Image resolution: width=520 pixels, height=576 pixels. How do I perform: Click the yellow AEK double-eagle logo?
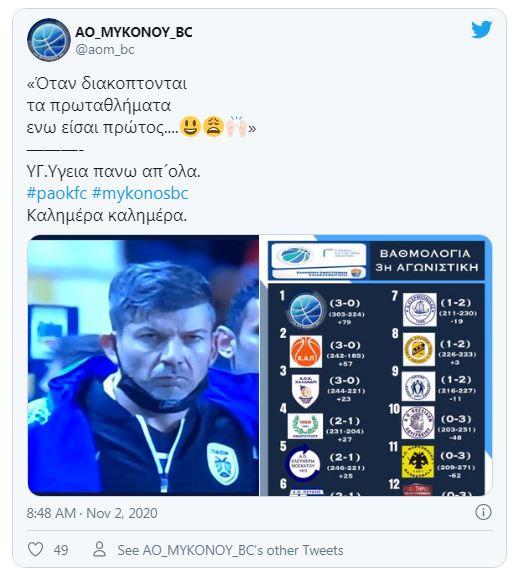418,462
